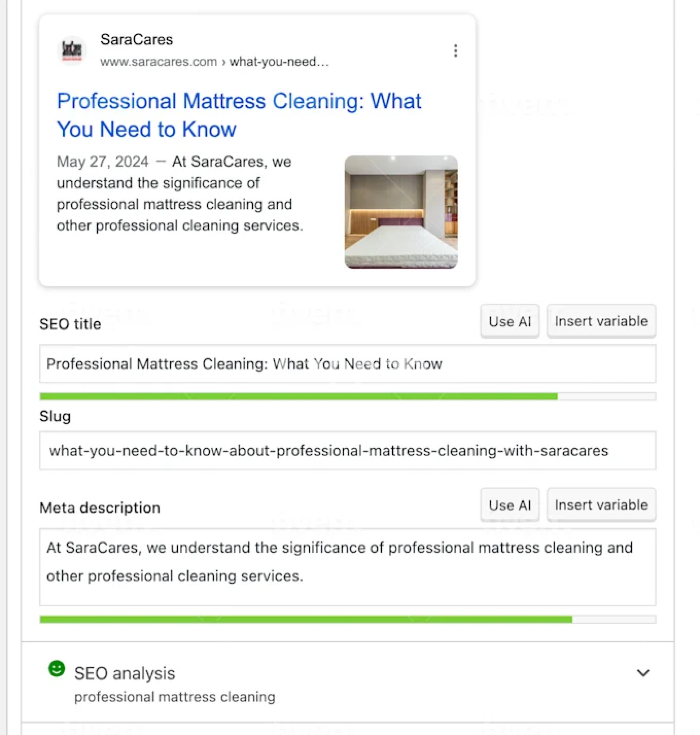The height and width of the screenshot is (735, 700).
Task: Click the SEO analysis section heading
Action: (125, 674)
